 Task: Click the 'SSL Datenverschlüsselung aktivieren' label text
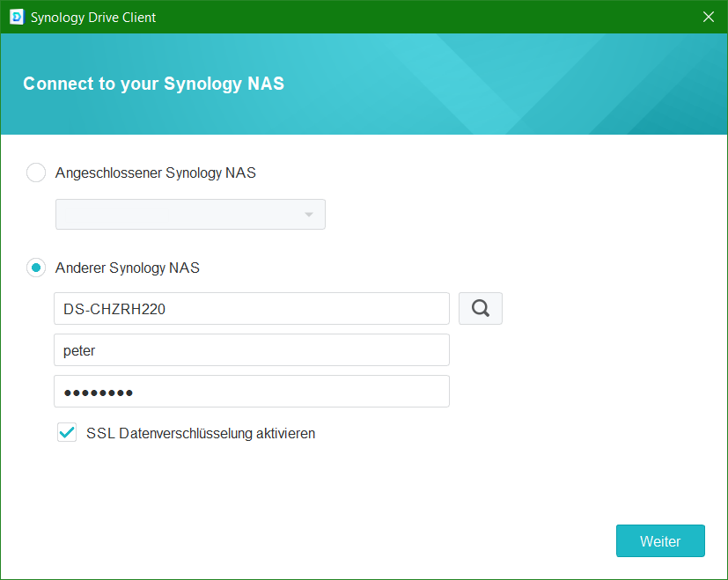(x=201, y=433)
